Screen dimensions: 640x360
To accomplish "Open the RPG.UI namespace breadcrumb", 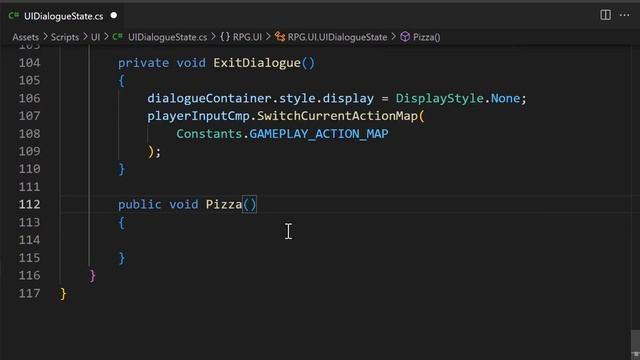I will 247,37.
